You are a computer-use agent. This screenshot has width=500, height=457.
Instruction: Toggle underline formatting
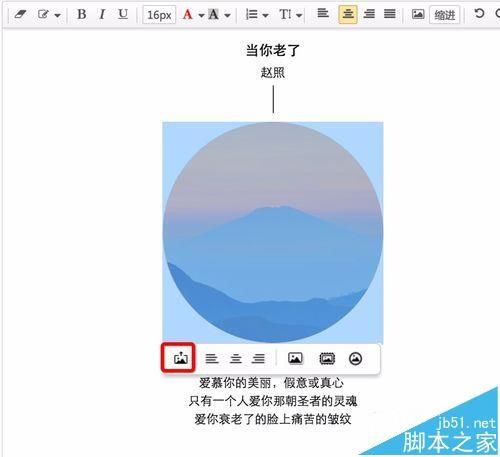[123, 14]
